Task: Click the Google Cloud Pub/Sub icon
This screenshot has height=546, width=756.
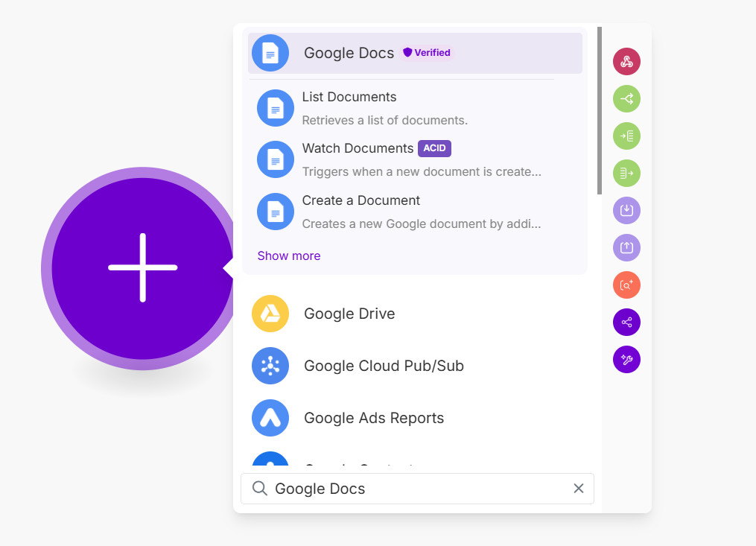Action: [270, 366]
